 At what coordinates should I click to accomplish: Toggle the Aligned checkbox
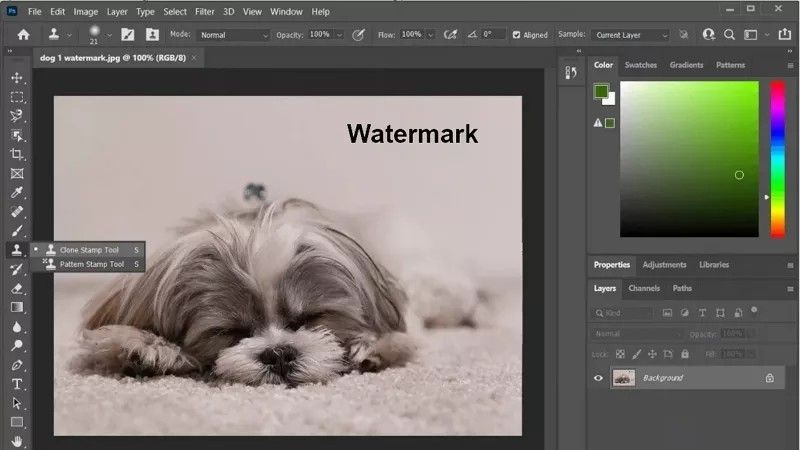pyautogui.click(x=516, y=35)
